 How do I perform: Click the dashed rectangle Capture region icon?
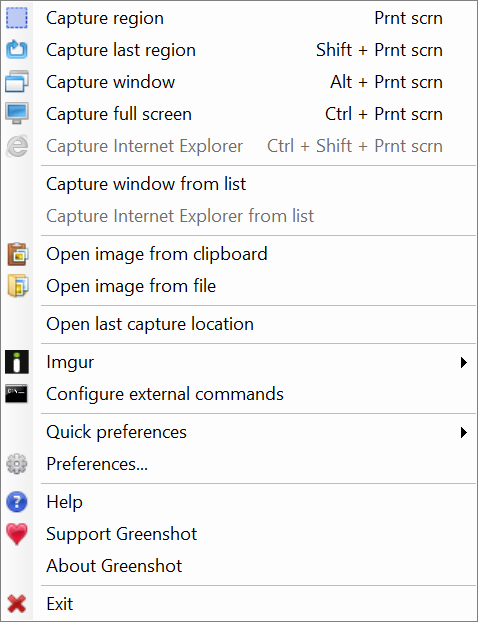(17, 18)
